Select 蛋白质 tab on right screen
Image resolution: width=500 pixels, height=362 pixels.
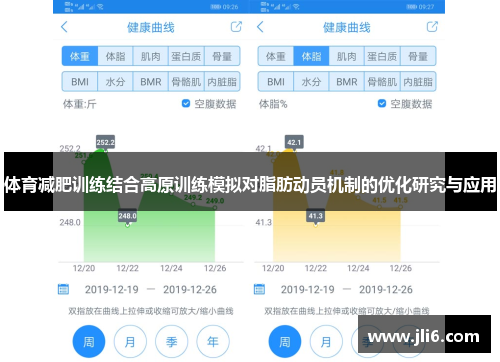pos(382,56)
